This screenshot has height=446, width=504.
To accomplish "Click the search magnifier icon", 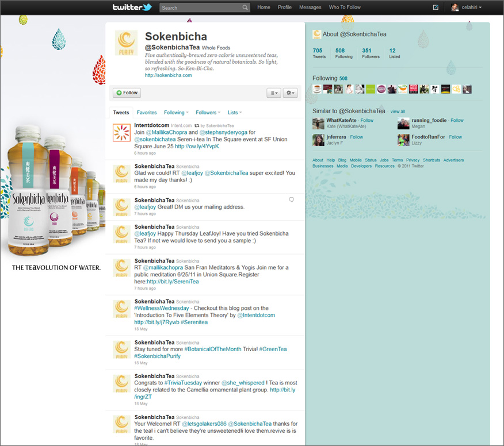I will 245,7.
